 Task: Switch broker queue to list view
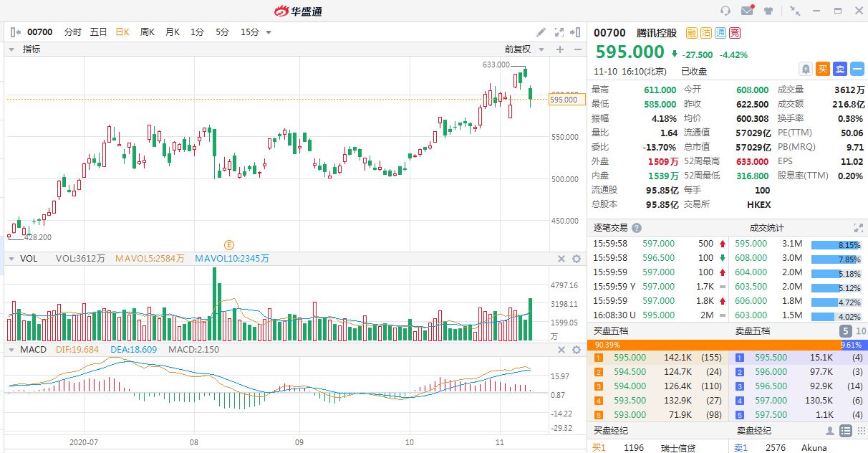(845, 431)
